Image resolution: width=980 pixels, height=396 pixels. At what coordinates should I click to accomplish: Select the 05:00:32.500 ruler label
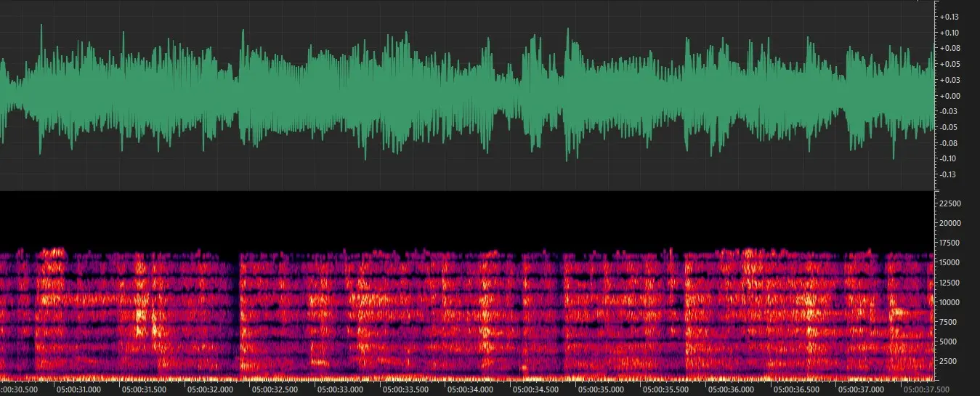pyautogui.click(x=275, y=389)
